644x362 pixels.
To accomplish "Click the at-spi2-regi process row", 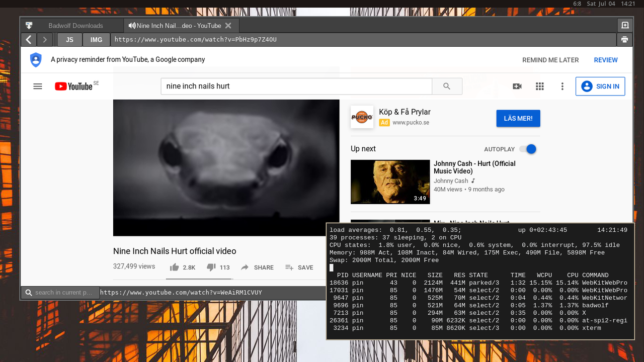I will 478,321.
